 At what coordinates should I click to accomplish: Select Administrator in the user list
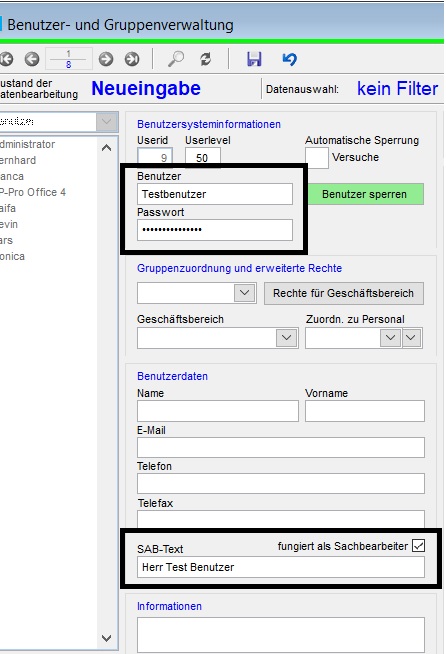tap(28, 144)
